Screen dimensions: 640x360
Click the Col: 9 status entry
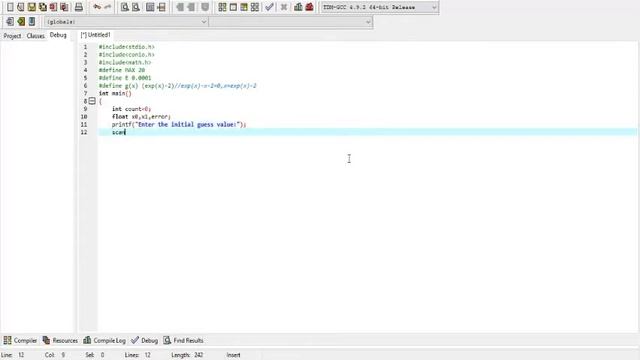click(55, 355)
